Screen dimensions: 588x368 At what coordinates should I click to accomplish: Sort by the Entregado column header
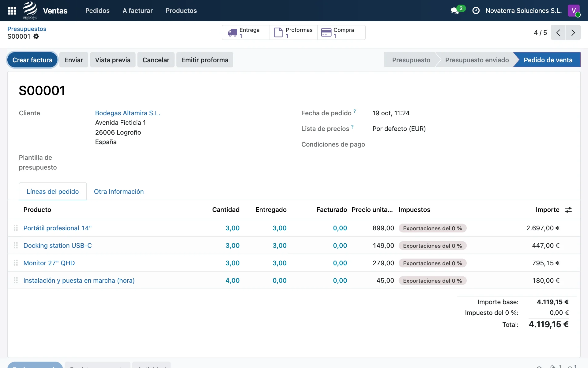271,209
